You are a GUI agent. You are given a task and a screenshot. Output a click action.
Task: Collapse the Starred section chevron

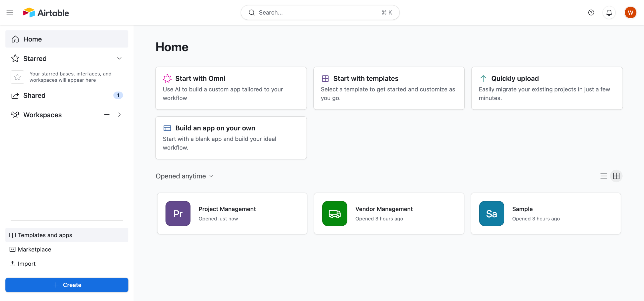[119, 58]
